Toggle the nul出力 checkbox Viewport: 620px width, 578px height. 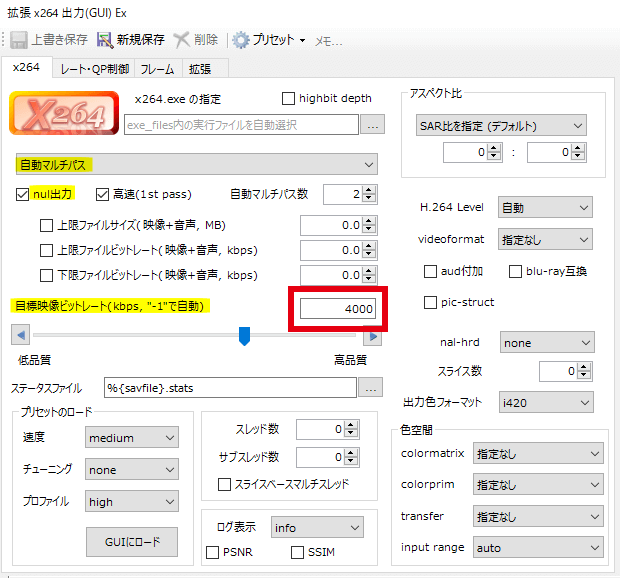coord(23,194)
